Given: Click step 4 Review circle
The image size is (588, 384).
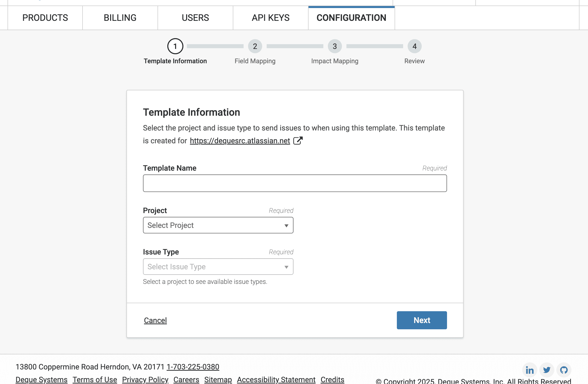Looking at the screenshot, I should [414, 46].
